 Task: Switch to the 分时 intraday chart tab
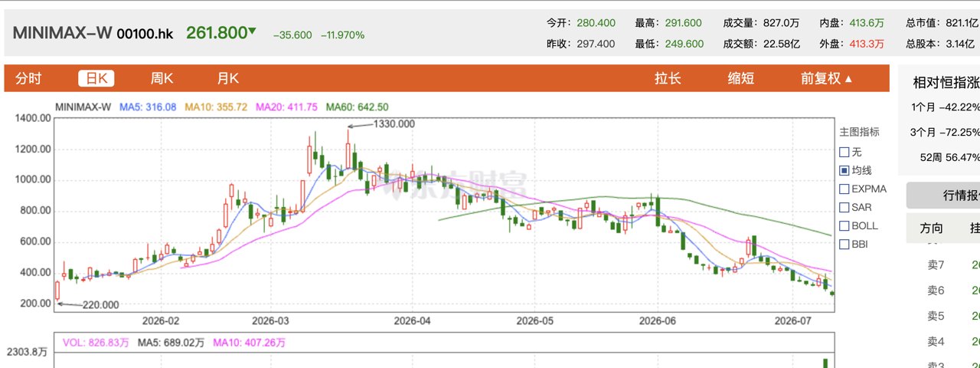pos(28,78)
